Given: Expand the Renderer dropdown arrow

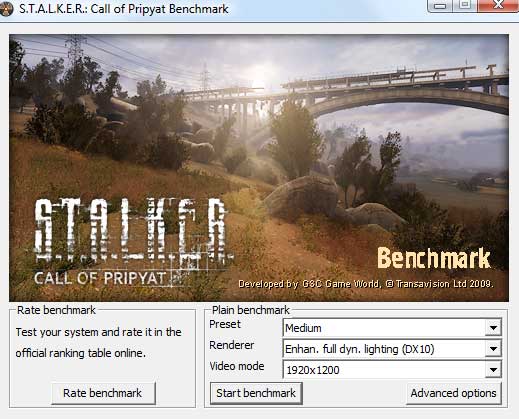Looking at the screenshot, I should click(x=493, y=349).
